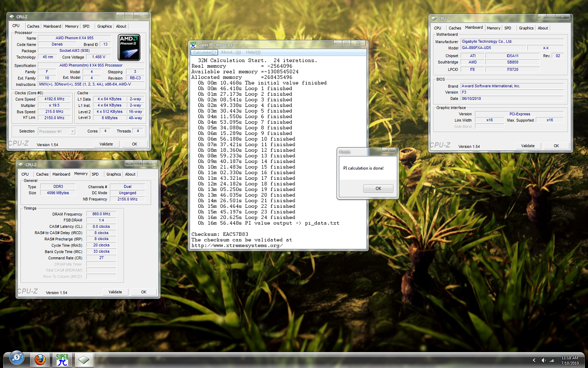The height and width of the screenshot is (368, 588).
Task: Click the Southbridge SB850 value
Action: 511,62
